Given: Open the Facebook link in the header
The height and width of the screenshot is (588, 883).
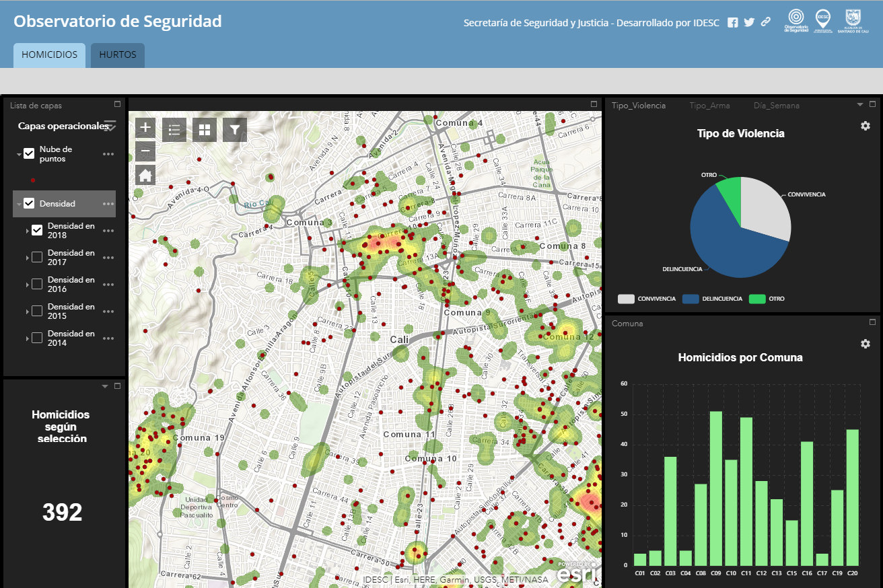Looking at the screenshot, I should [732, 22].
